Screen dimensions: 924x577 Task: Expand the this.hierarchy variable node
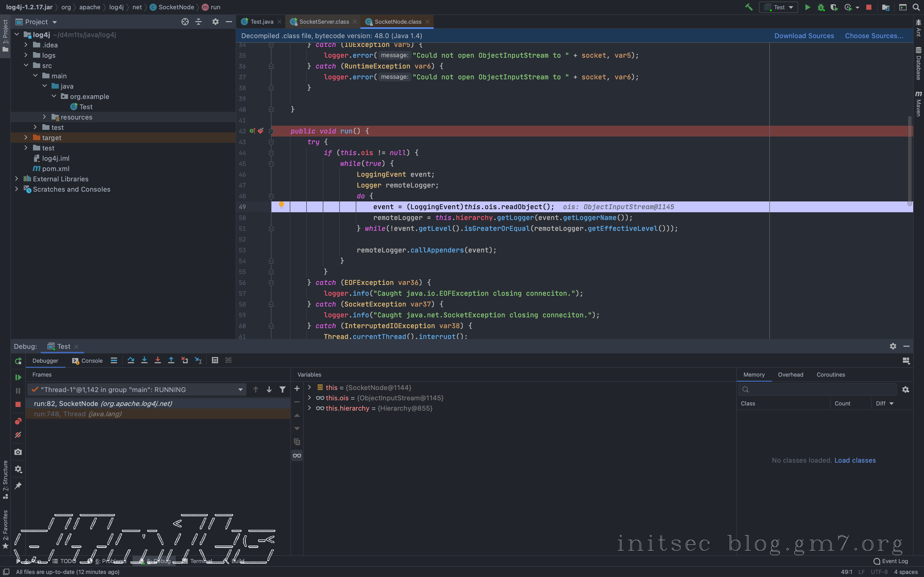pyautogui.click(x=309, y=408)
